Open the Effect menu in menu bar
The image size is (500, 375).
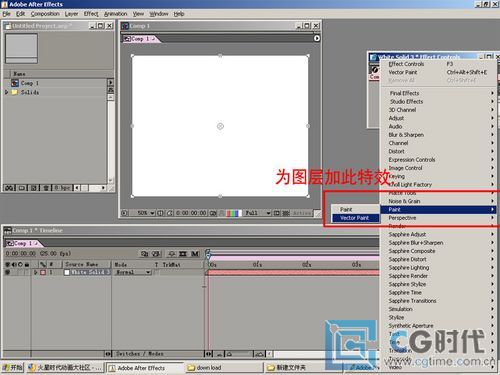(91, 14)
